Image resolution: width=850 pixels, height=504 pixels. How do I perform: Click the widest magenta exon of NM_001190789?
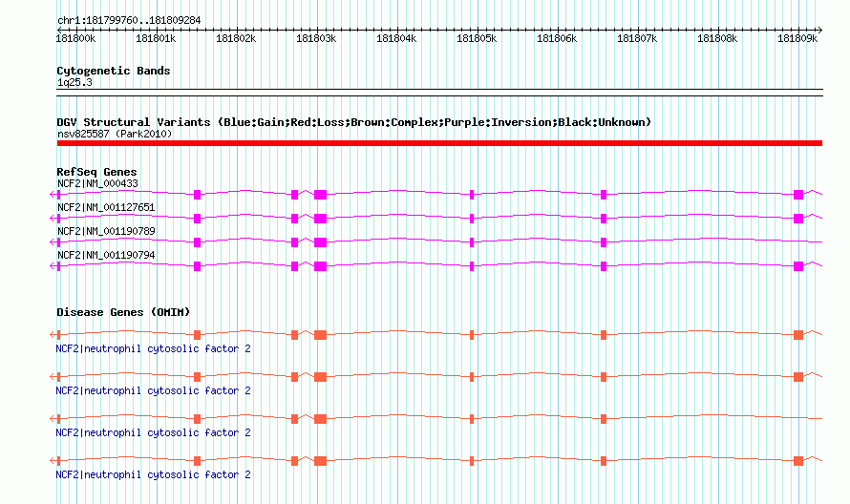tap(320, 242)
